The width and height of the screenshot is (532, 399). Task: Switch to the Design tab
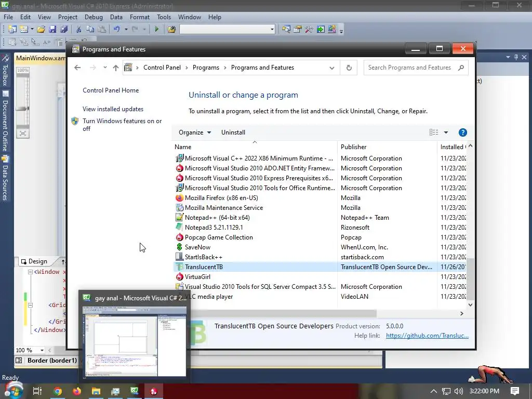pos(37,261)
